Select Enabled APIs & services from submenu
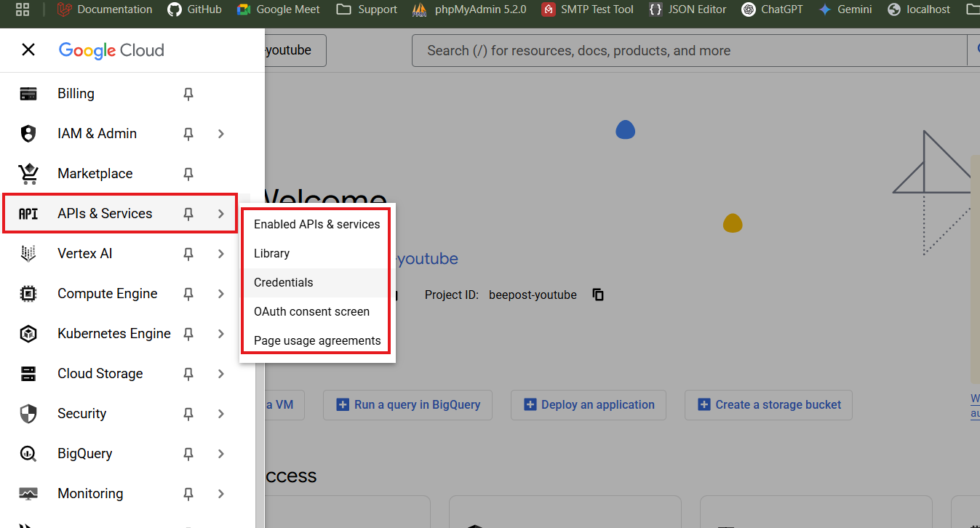Viewport: 980px width, 528px height. (x=317, y=224)
